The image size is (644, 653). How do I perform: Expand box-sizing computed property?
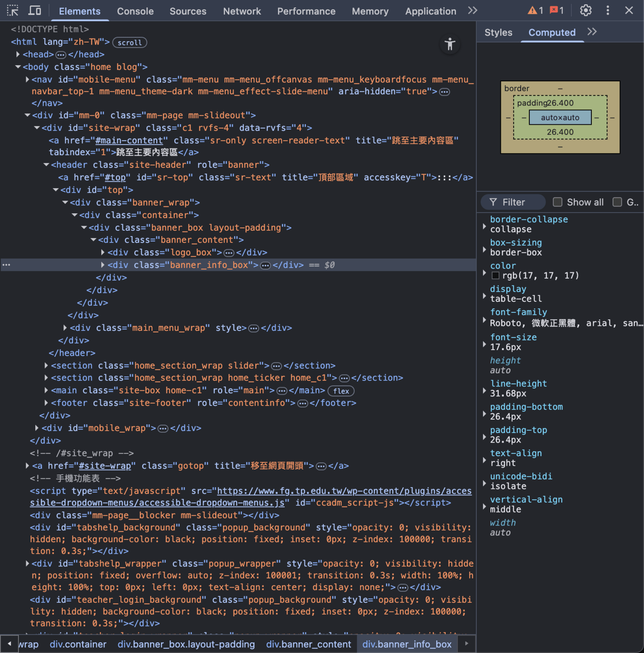484,249
